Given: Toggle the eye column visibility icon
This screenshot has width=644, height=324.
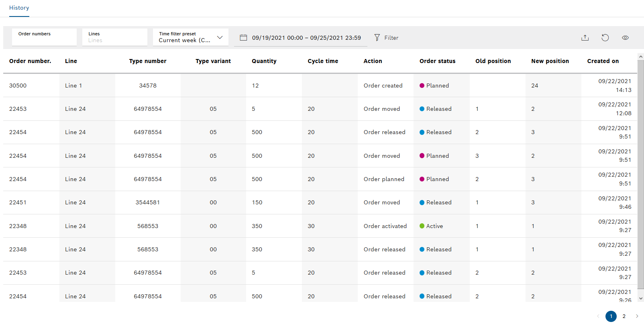Looking at the screenshot, I should point(625,38).
